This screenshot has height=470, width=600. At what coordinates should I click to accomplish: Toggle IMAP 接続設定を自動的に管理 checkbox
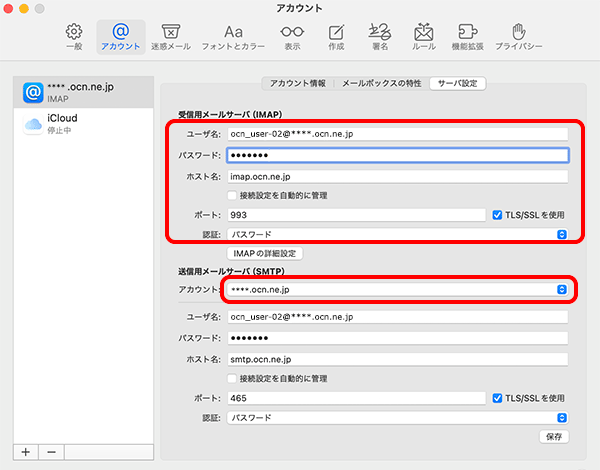[x=232, y=196]
